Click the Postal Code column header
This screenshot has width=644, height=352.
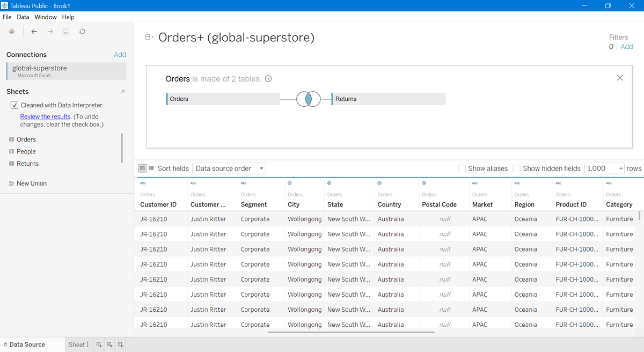click(x=439, y=204)
